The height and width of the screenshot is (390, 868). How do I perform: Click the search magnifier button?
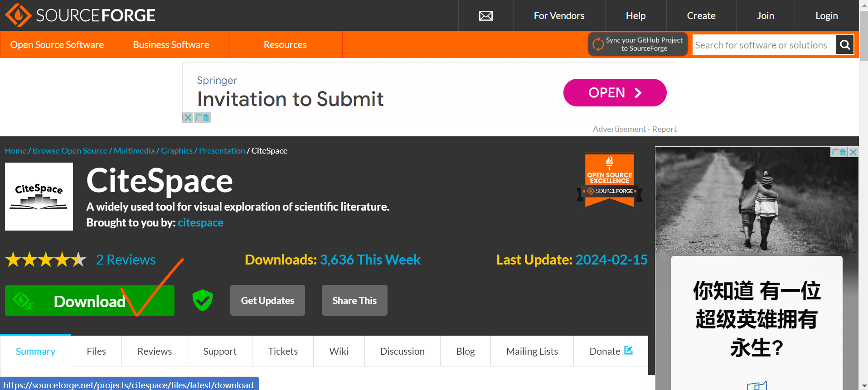[x=845, y=44]
